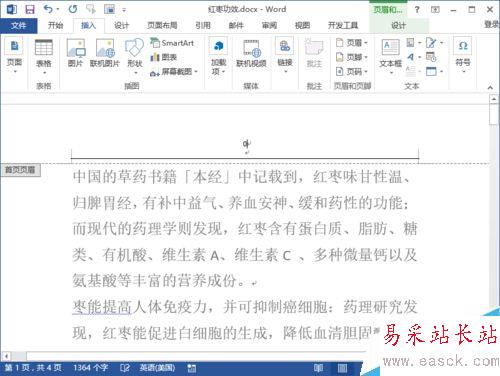Insert WordArt using the slanted A icon
The width and height of the screenshot is (500, 376).
click(x=414, y=57)
